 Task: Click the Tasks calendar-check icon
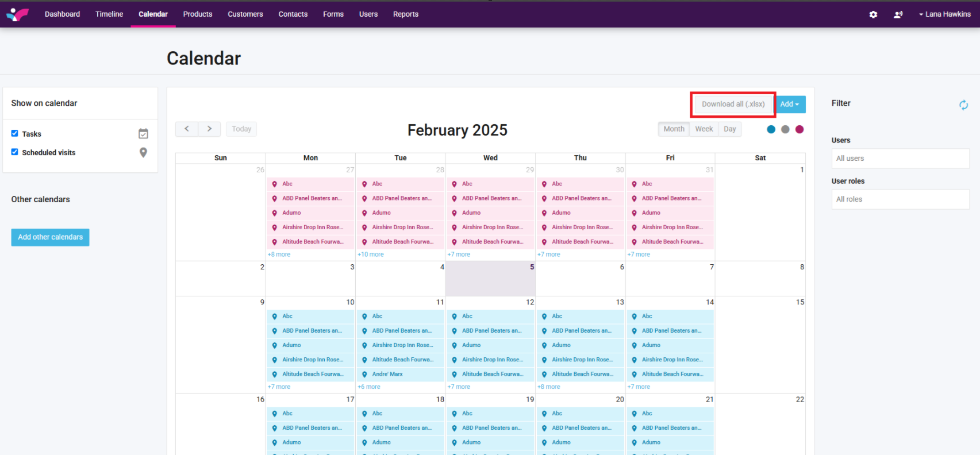click(x=143, y=134)
